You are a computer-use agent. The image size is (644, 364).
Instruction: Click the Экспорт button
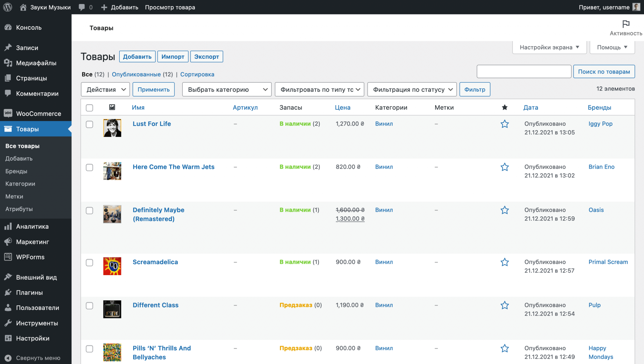pos(206,57)
